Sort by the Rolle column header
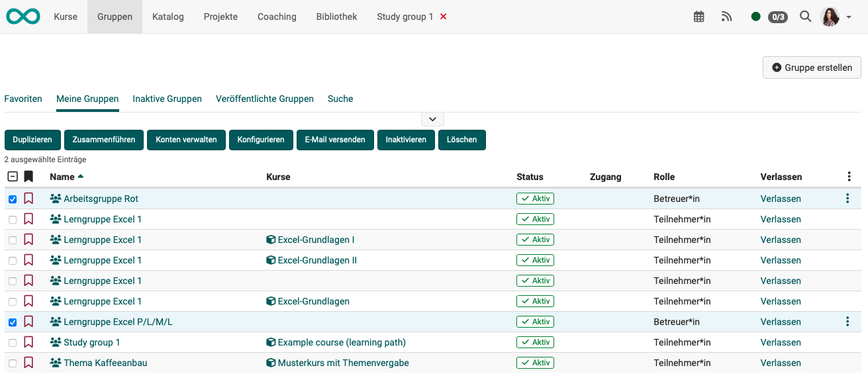Screen dimensions: 868x376 [x=664, y=177]
